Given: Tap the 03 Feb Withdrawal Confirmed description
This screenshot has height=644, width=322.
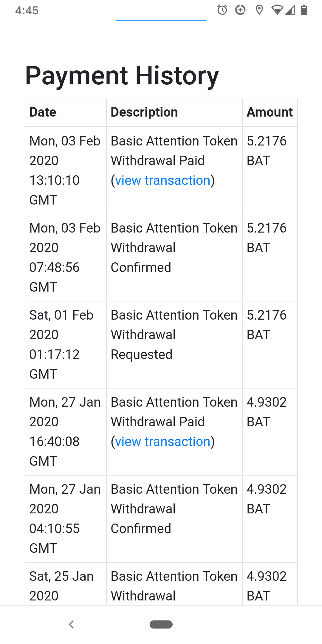Looking at the screenshot, I should click(144, 247).
